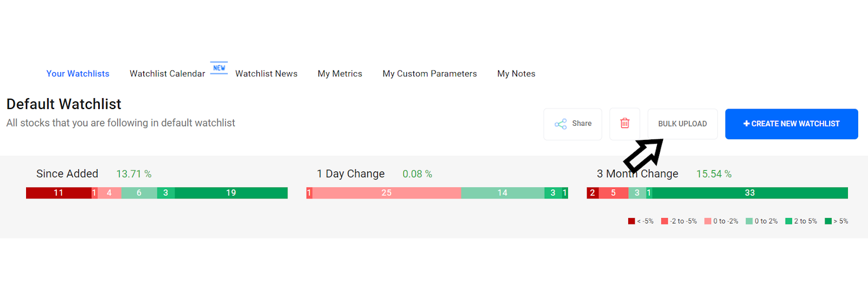Click the dark red < -5% legend swatch

coord(631,221)
